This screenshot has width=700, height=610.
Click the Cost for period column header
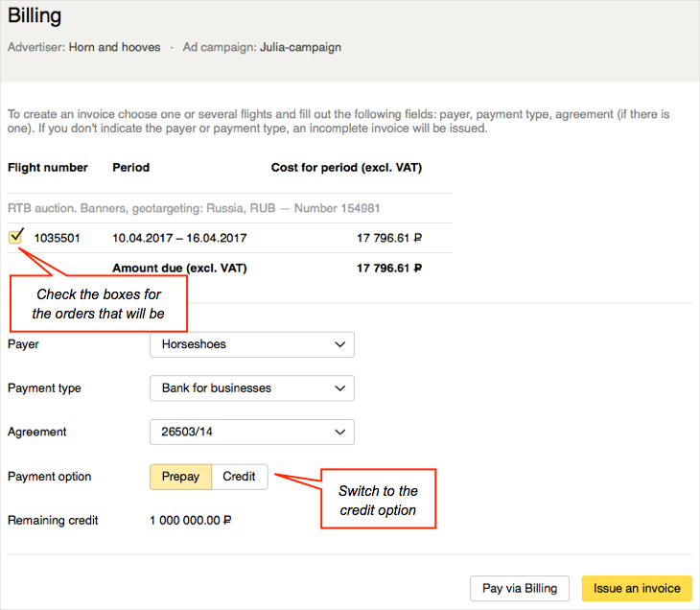pos(346,168)
